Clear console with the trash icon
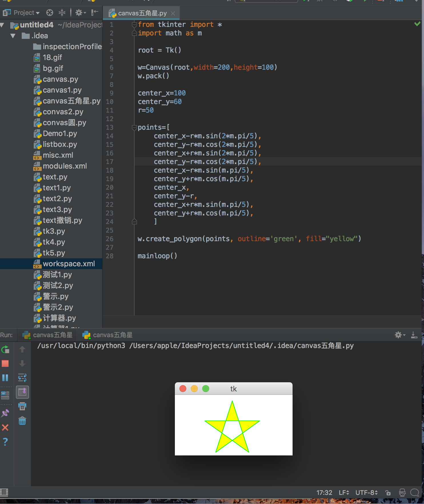 (22, 421)
